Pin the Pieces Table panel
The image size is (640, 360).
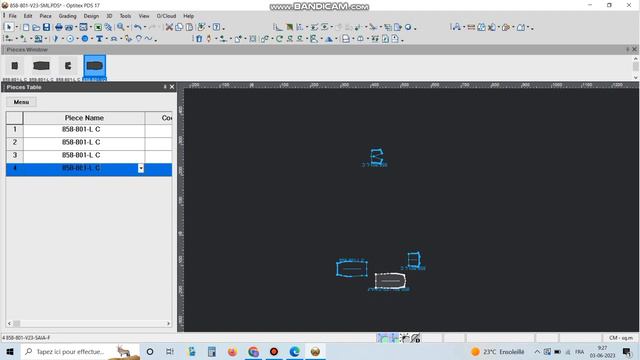165,87
